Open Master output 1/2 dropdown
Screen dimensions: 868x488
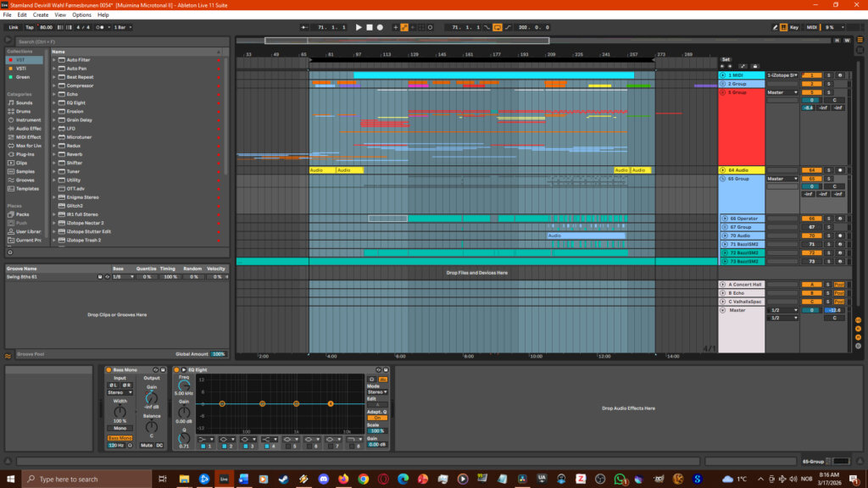[782, 318]
